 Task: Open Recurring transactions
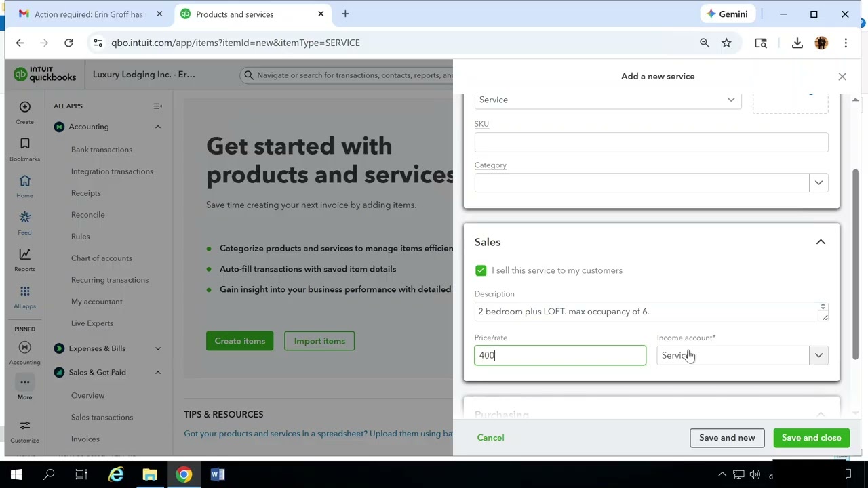tap(110, 280)
